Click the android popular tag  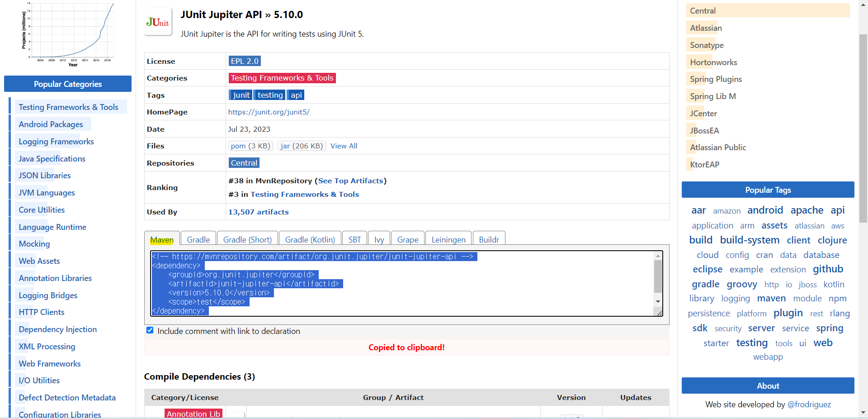[x=765, y=210]
